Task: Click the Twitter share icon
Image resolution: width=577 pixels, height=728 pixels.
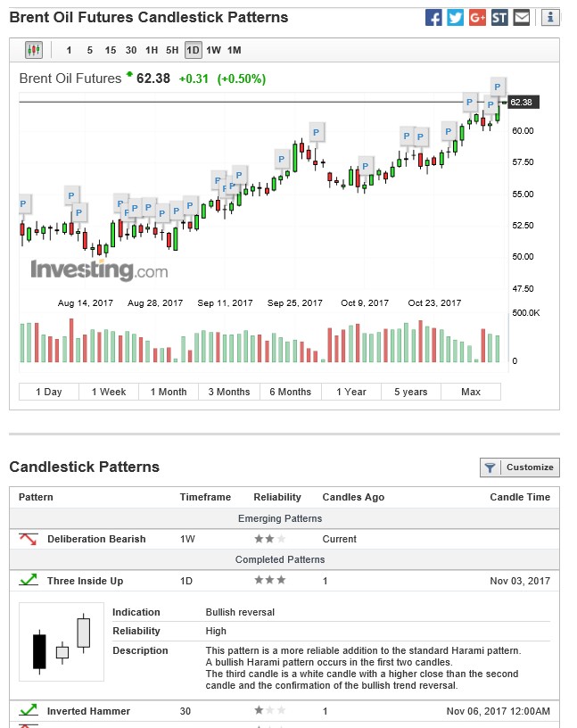Action: tap(456, 17)
